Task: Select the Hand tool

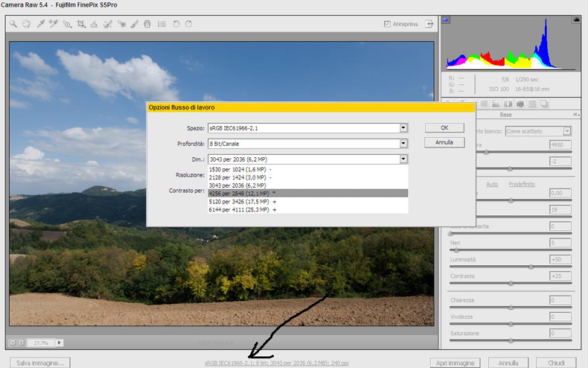Action: point(27,24)
